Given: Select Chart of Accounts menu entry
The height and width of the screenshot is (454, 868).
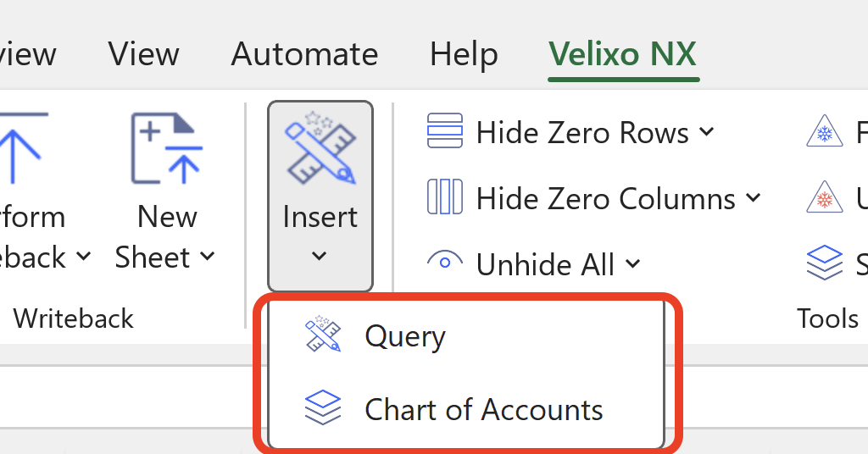Looking at the screenshot, I should pos(483,409).
